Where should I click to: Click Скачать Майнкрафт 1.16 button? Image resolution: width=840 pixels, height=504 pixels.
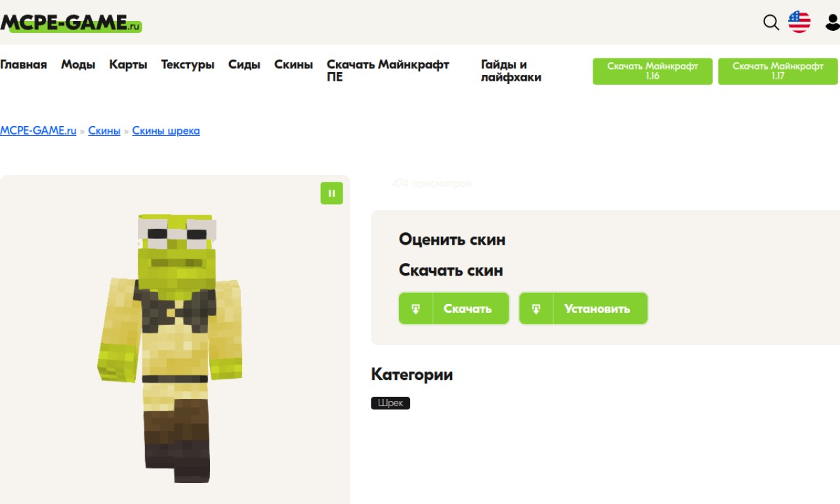652,71
